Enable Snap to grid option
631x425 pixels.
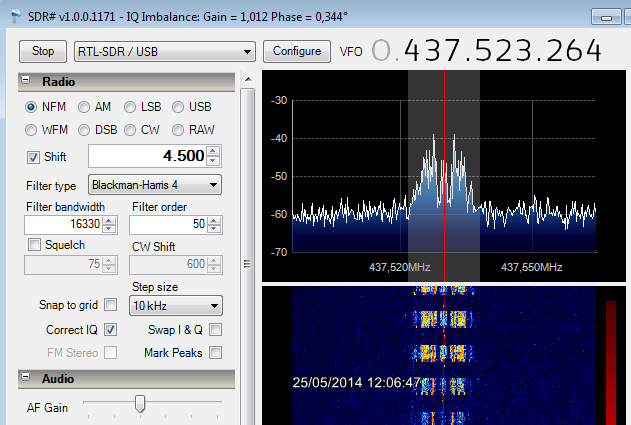click(x=111, y=305)
